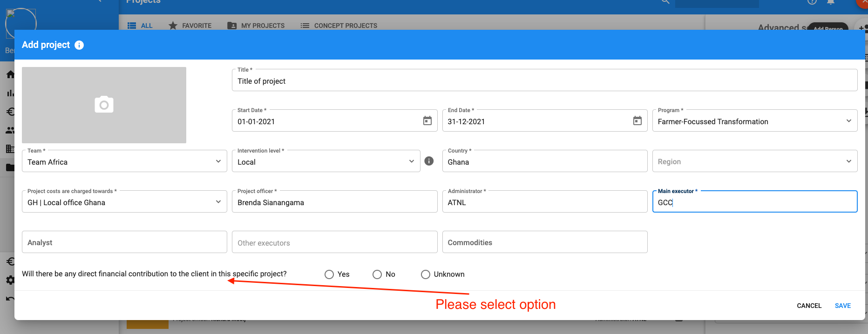Click the Administrator field
868x334 pixels.
coord(545,202)
